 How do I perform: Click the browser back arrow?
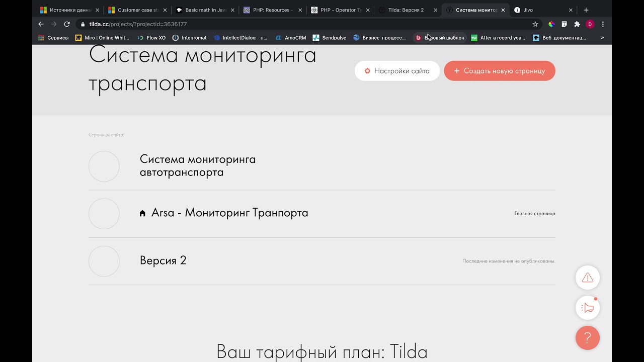click(41, 24)
